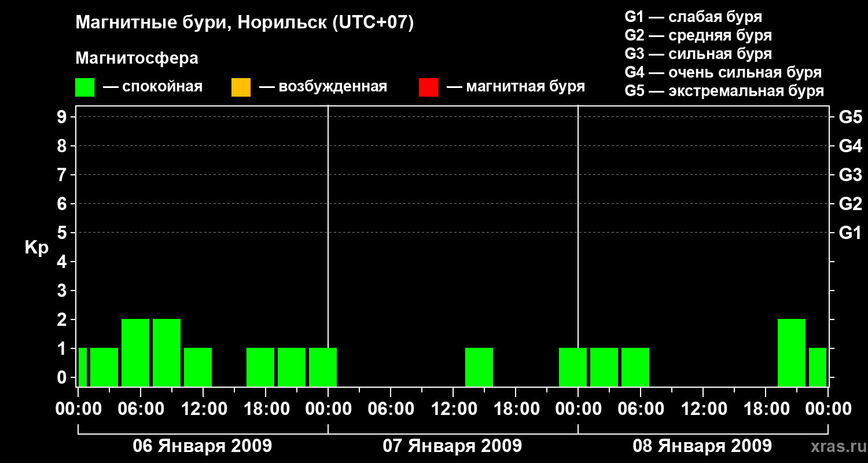Viewport: 868px width, 463px height.
Task: Click the narrow first bar at 06 January 00:00
Action: [x=83, y=367]
